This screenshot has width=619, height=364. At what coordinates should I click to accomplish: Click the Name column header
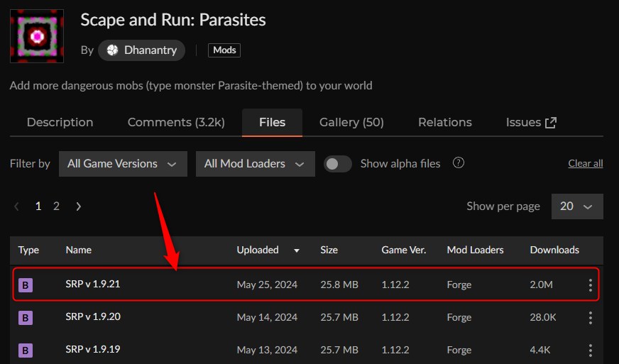coord(79,250)
